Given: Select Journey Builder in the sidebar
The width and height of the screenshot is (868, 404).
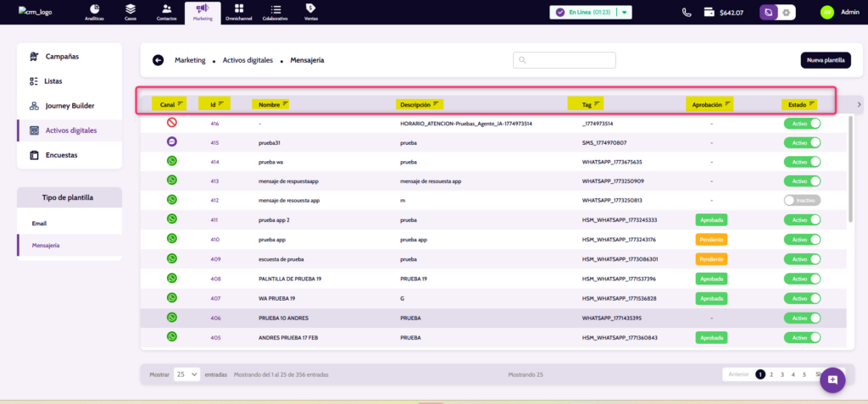Looking at the screenshot, I should (70, 106).
